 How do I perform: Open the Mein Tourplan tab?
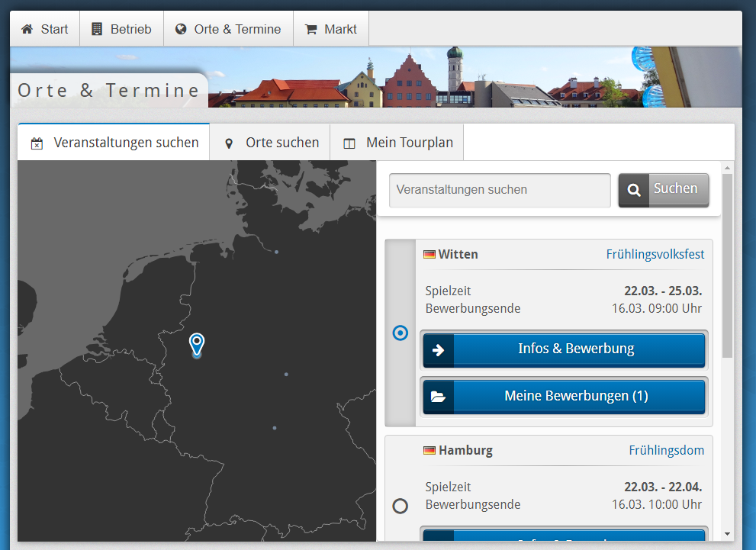397,143
